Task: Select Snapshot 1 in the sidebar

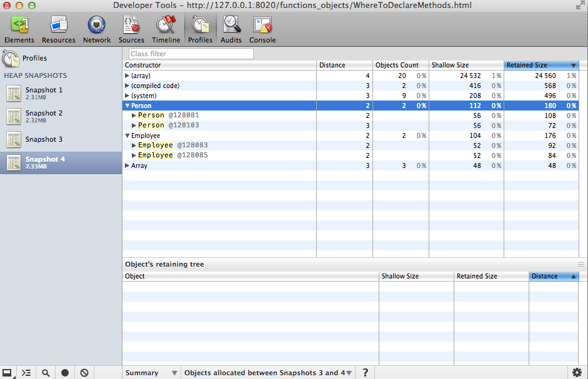Action: [44, 94]
